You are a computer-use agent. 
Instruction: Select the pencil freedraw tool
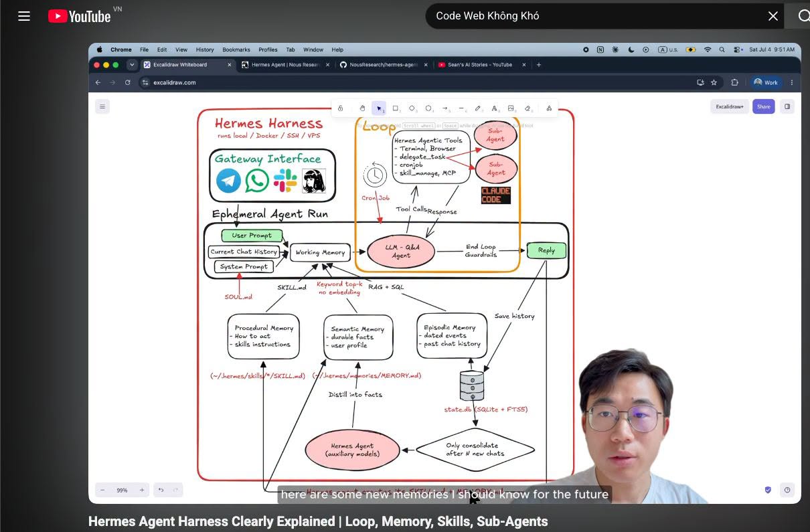478,108
